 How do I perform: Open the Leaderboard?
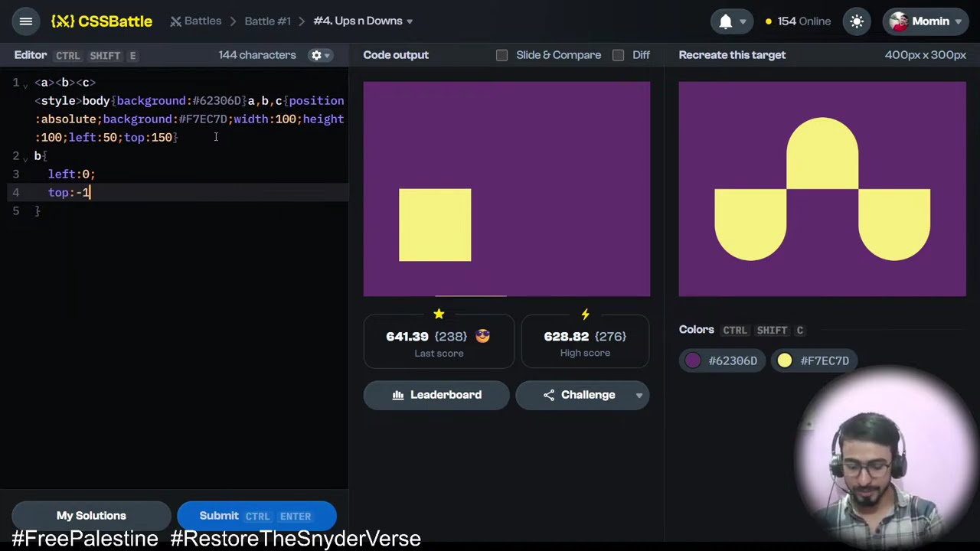[x=436, y=395]
